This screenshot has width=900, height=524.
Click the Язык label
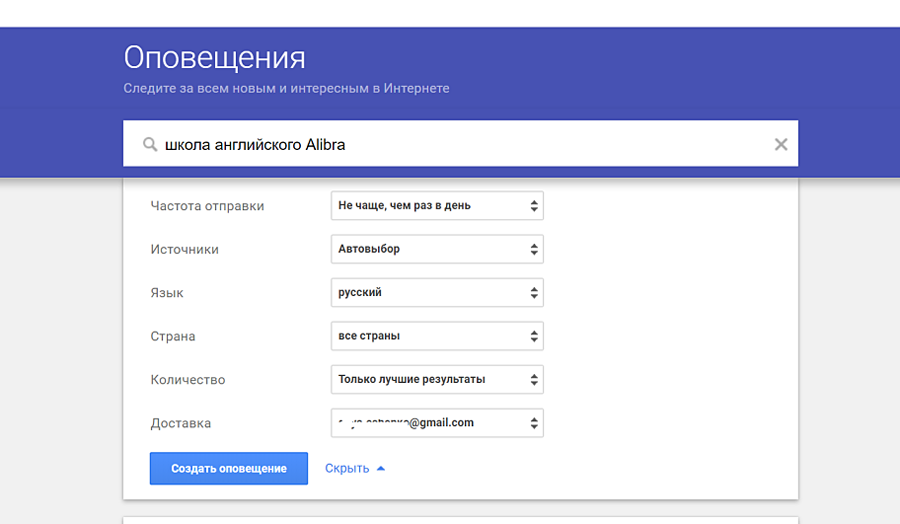pos(167,293)
